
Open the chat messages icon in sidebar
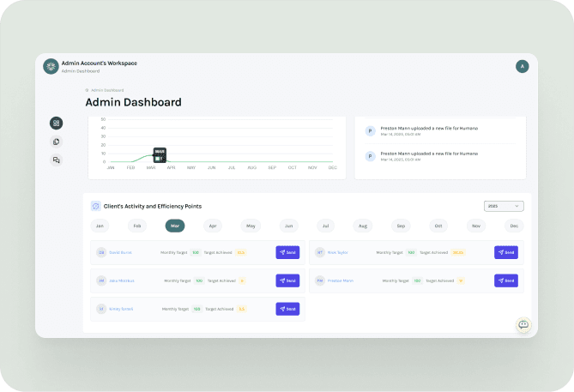coord(56,160)
